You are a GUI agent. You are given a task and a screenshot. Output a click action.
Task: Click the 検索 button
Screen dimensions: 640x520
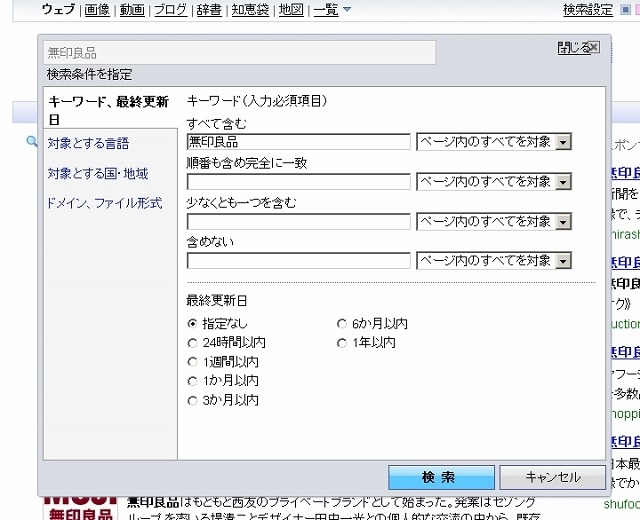(441, 477)
